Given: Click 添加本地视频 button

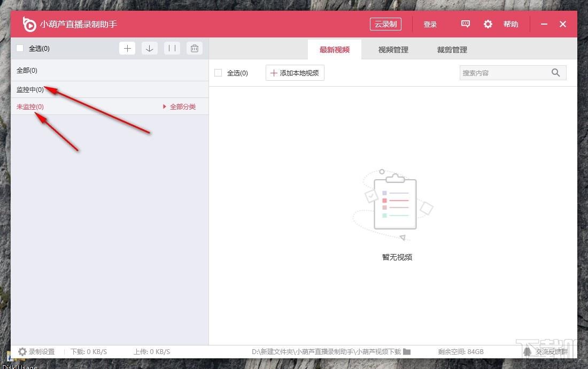Looking at the screenshot, I should 295,73.
